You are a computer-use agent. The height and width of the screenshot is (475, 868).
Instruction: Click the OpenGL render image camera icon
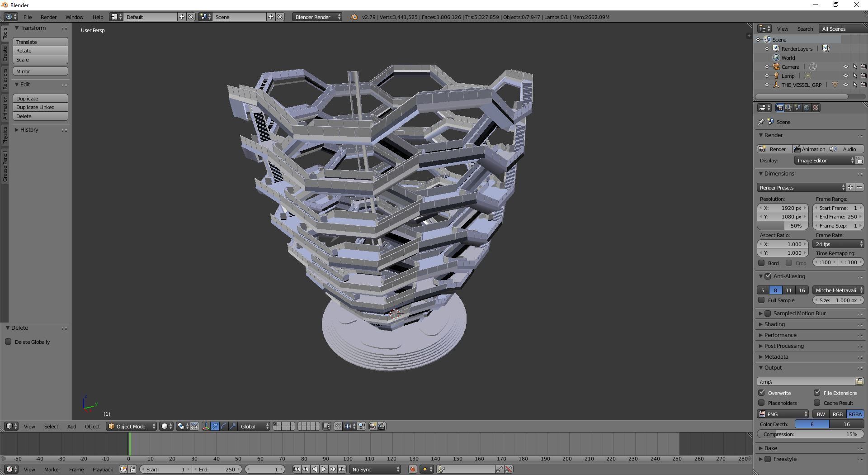(373, 426)
